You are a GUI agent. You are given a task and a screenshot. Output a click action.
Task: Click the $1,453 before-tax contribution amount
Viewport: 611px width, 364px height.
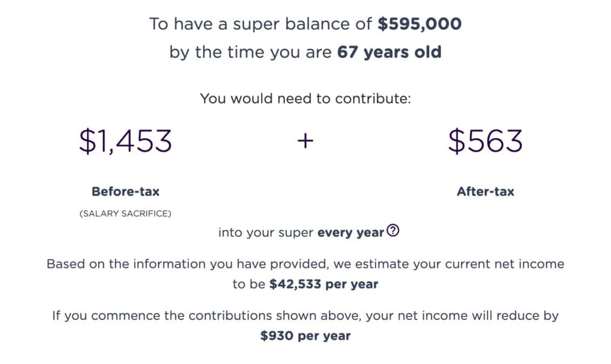coord(126,141)
